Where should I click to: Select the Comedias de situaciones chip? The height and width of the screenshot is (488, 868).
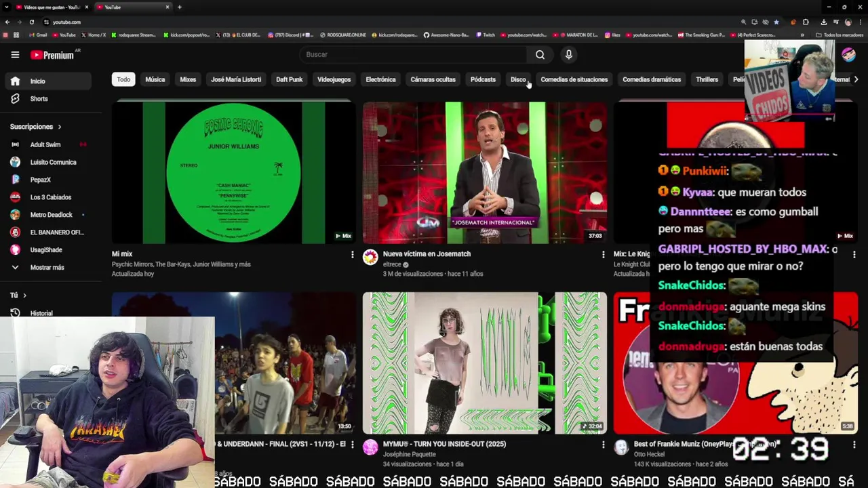(x=574, y=79)
